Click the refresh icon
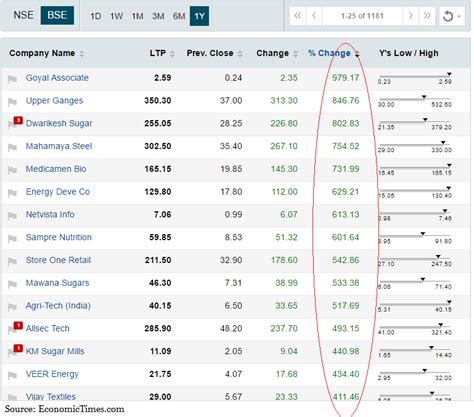This screenshot has height=417, width=474. (448, 16)
